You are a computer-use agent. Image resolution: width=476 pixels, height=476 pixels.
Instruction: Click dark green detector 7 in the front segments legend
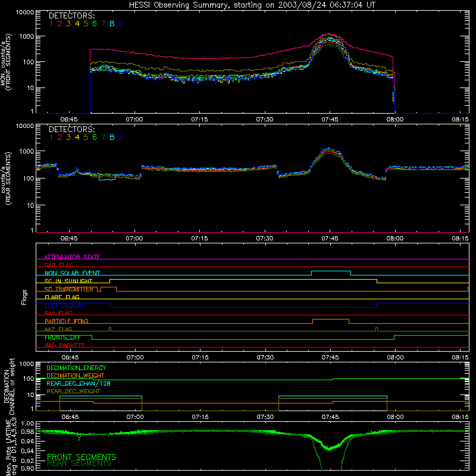[x=103, y=24]
